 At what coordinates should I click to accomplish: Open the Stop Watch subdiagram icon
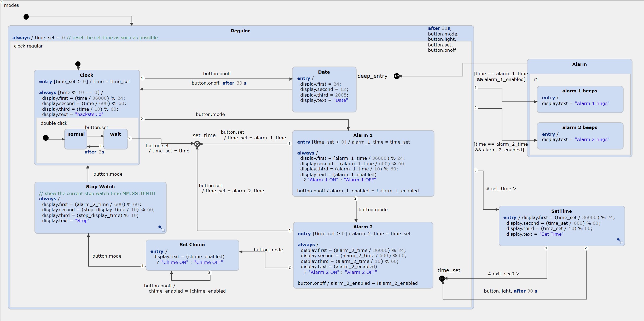(x=161, y=228)
